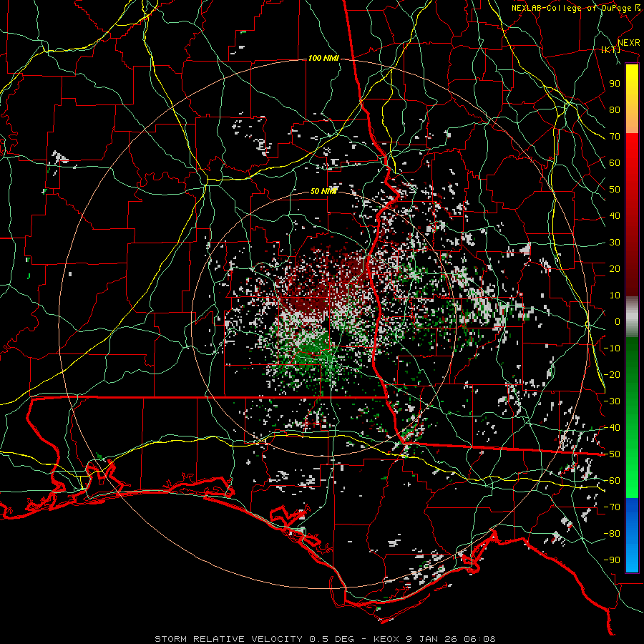Click the "[KT]" units label
Image resolution: width=644 pixels, height=644 pixels.
611,49
